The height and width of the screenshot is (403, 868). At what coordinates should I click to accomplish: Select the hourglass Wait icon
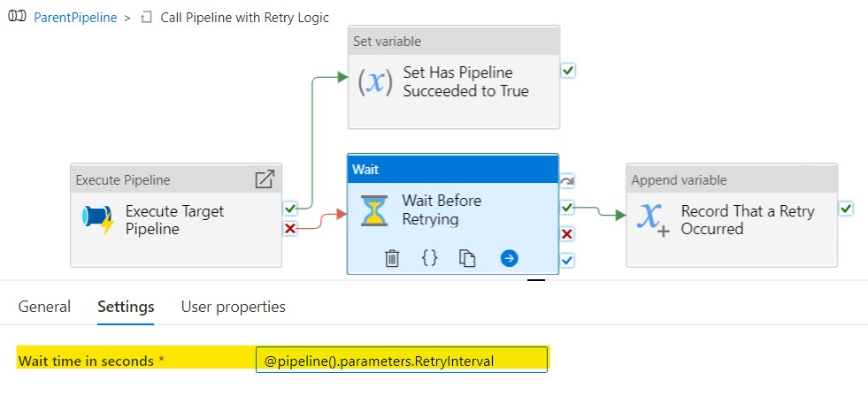coord(374,210)
